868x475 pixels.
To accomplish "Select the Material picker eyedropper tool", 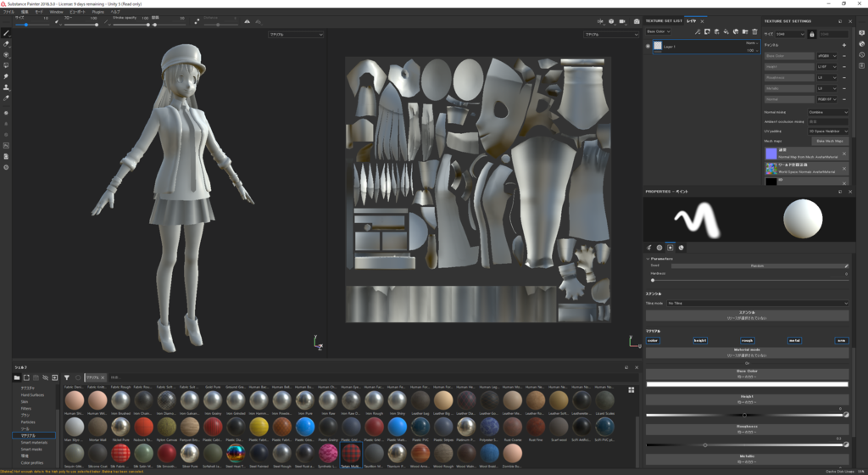I will (6, 98).
